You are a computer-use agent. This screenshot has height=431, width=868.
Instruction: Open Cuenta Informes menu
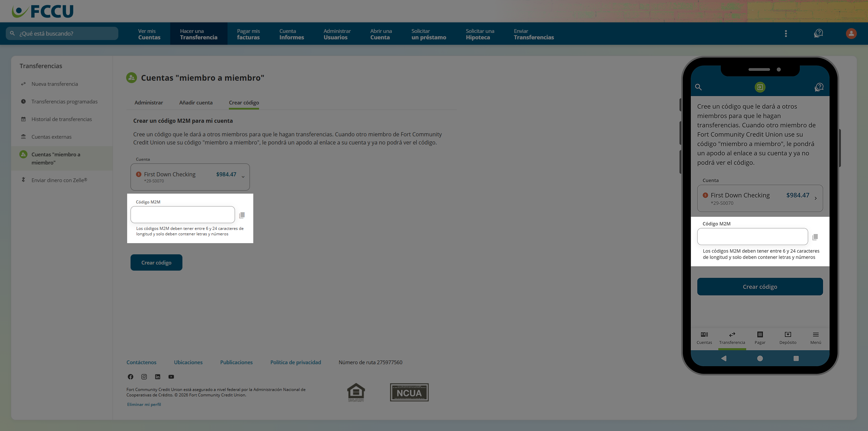coord(292,34)
